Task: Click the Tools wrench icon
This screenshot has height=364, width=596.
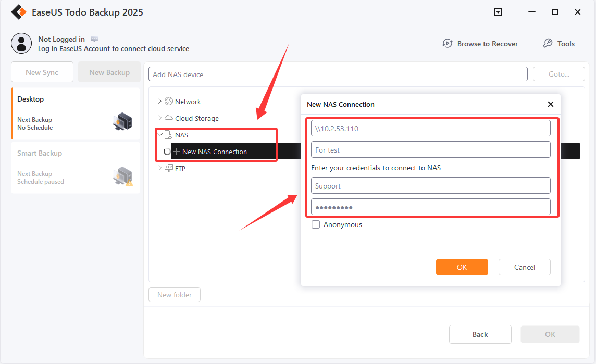Action: pyautogui.click(x=548, y=43)
